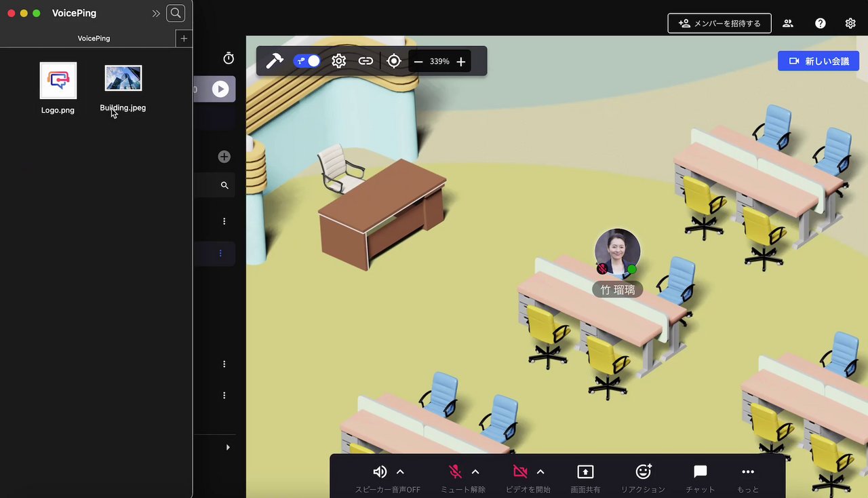Select the hammer build tool
Screen dimensions: 868x498
coord(274,61)
